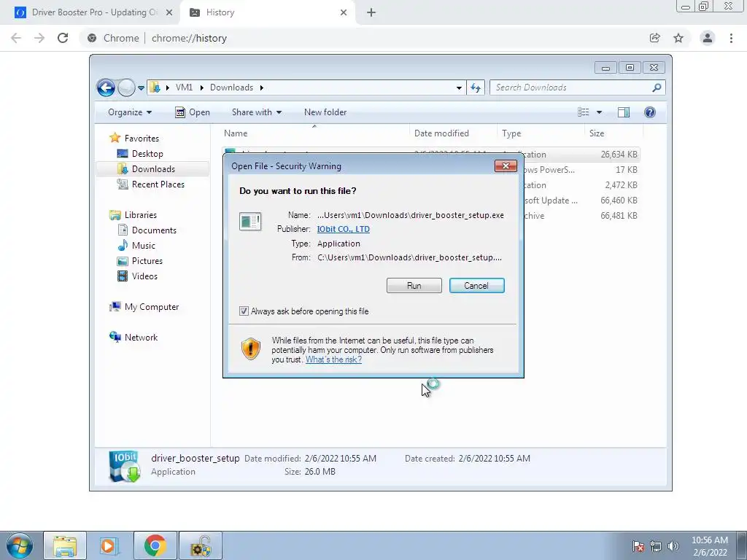Open the Share with menu
Image resolution: width=747 pixels, height=560 pixels.
(257, 112)
